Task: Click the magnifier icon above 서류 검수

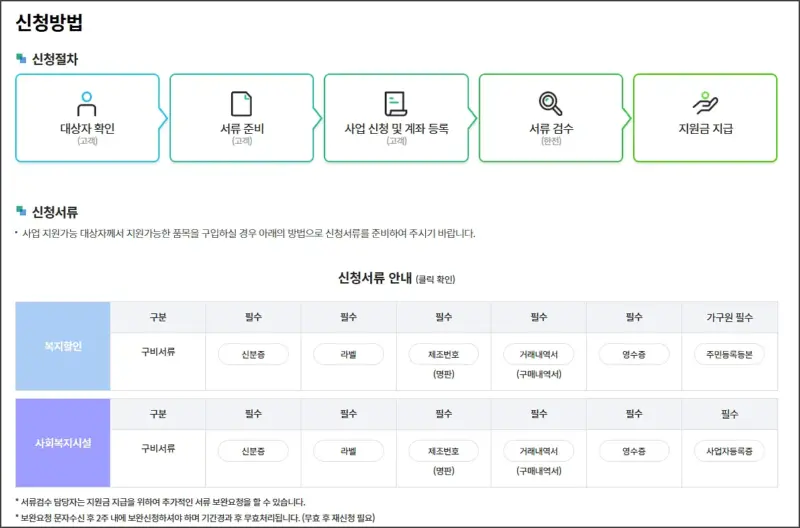Action: coord(551,104)
